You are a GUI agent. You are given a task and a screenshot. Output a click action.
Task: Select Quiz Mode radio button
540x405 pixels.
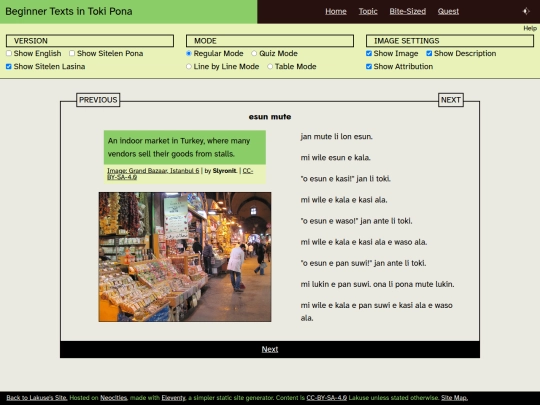254,53
